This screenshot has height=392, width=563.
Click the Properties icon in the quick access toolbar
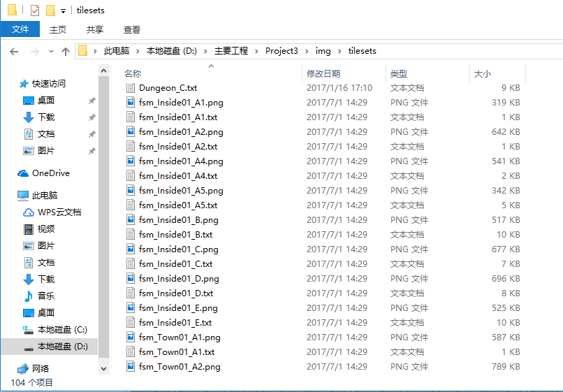35,10
